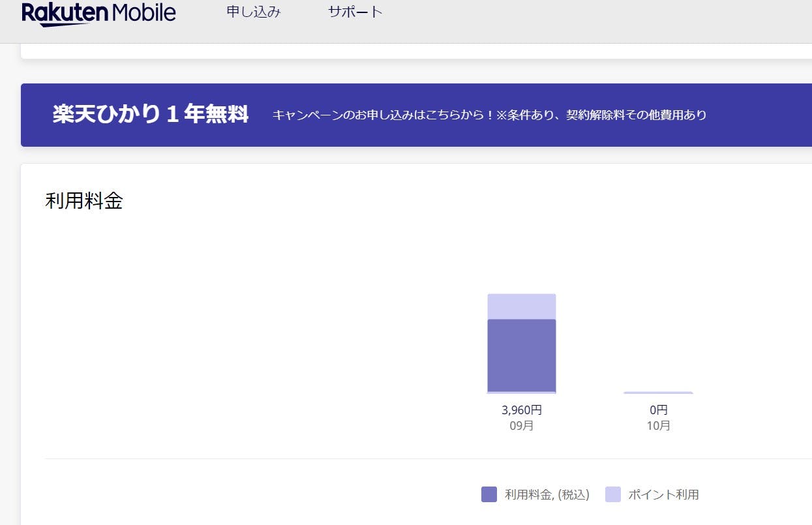The image size is (812, 525).
Task: Select light purple point-usage segment atop September bar
Action: coord(521,307)
